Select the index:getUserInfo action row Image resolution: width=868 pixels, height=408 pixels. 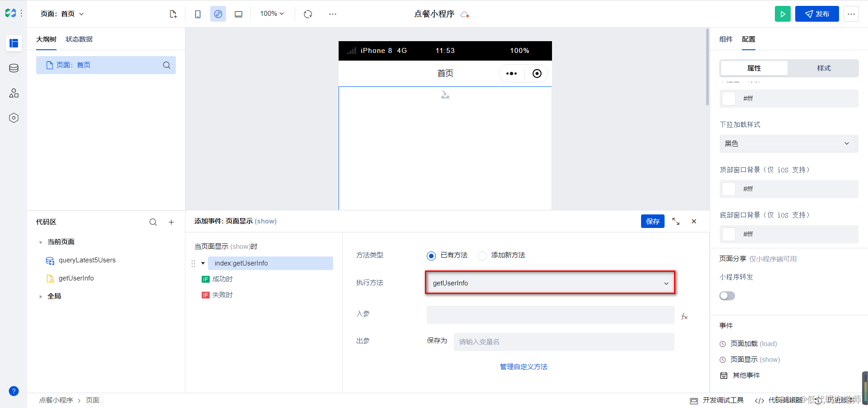click(270, 263)
